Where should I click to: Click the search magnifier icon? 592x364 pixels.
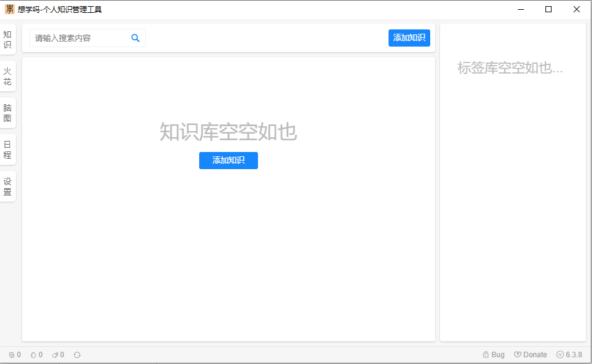click(x=135, y=38)
